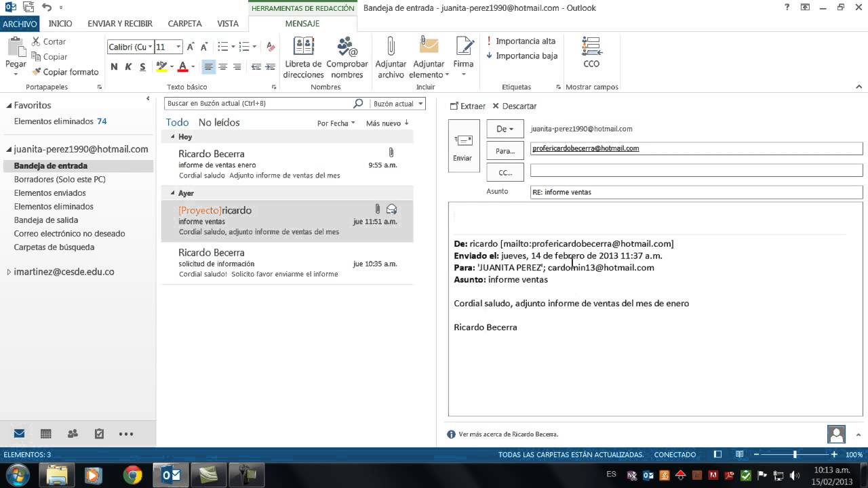Show only No leídos messages
This screenshot has width=868, height=488.
pyautogui.click(x=219, y=123)
